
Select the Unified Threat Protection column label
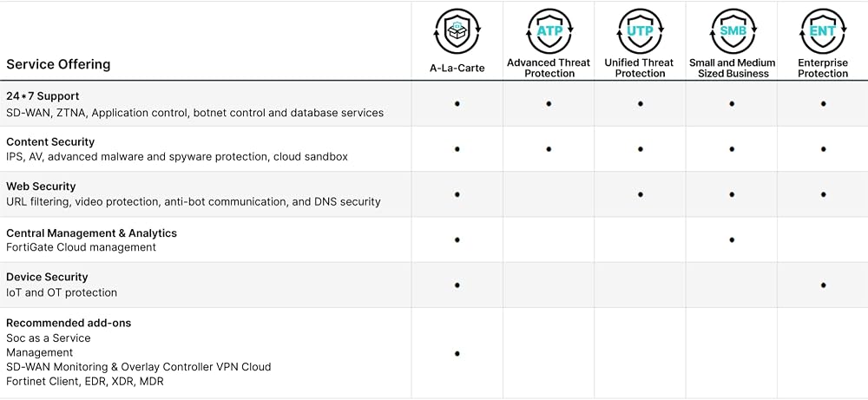click(640, 68)
